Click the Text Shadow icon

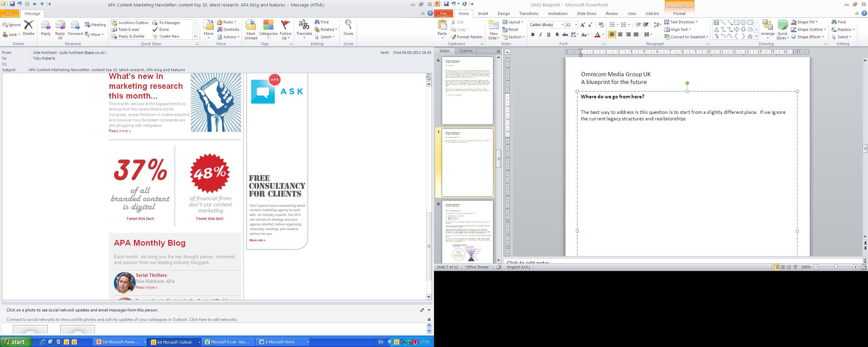pos(557,35)
